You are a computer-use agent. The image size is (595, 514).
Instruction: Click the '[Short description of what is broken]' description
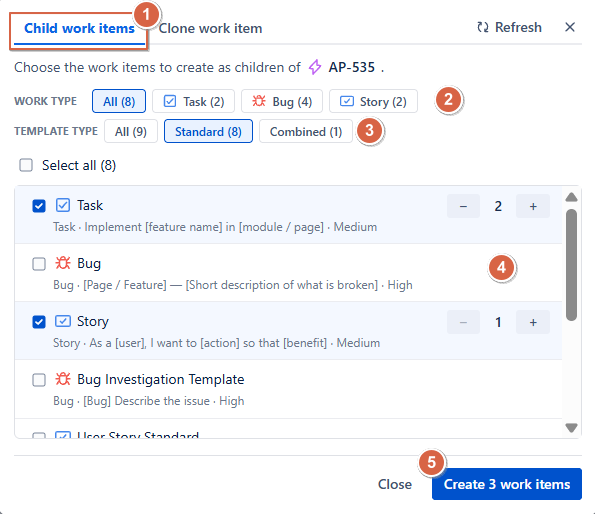pyautogui.click(x=282, y=285)
